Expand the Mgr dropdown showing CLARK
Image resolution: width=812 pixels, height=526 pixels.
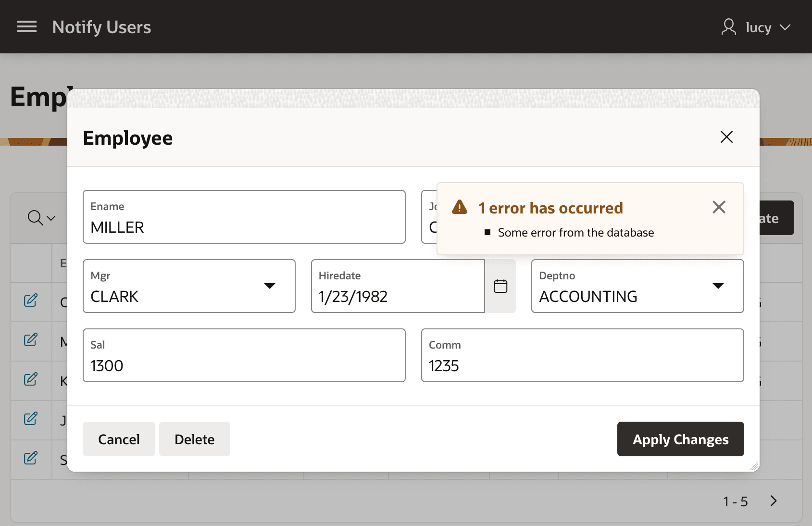click(270, 286)
